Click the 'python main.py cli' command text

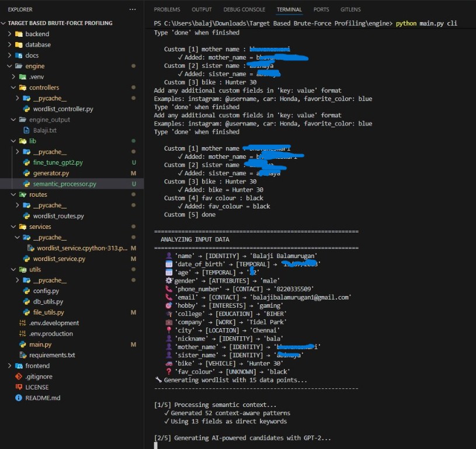(x=426, y=23)
